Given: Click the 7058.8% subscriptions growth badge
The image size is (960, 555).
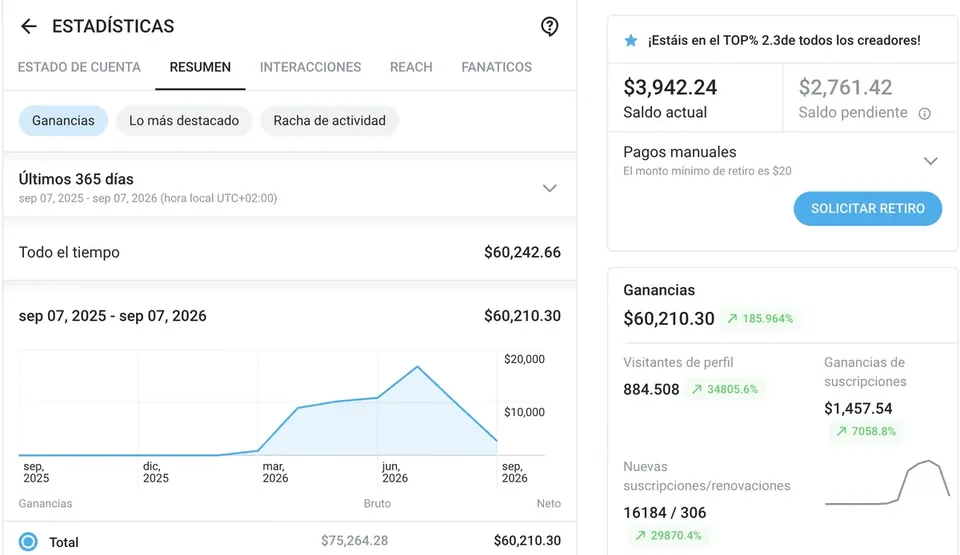Looking at the screenshot, I should point(866,431).
